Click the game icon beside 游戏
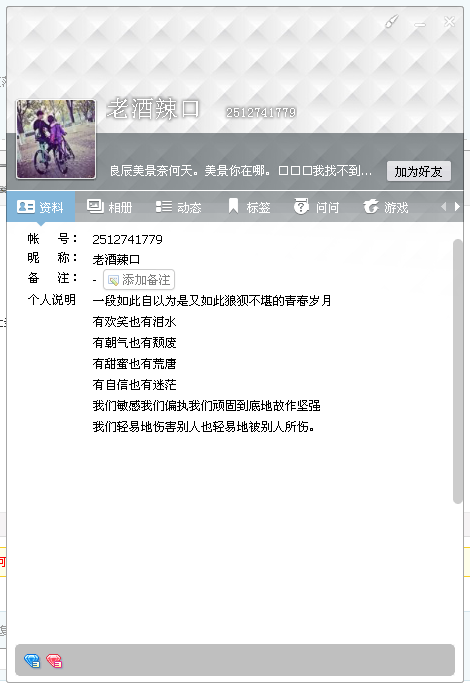The height and width of the screenshot is (689, 470). 371,206
